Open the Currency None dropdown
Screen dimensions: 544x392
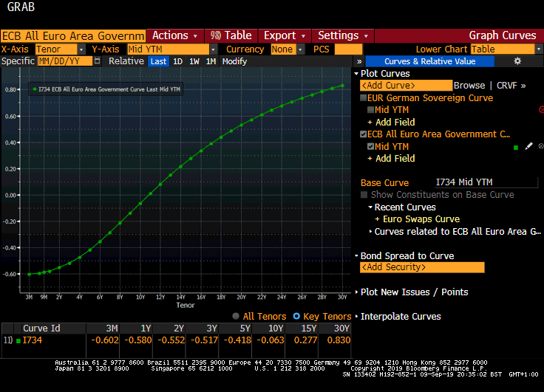(x=300, y=49)
